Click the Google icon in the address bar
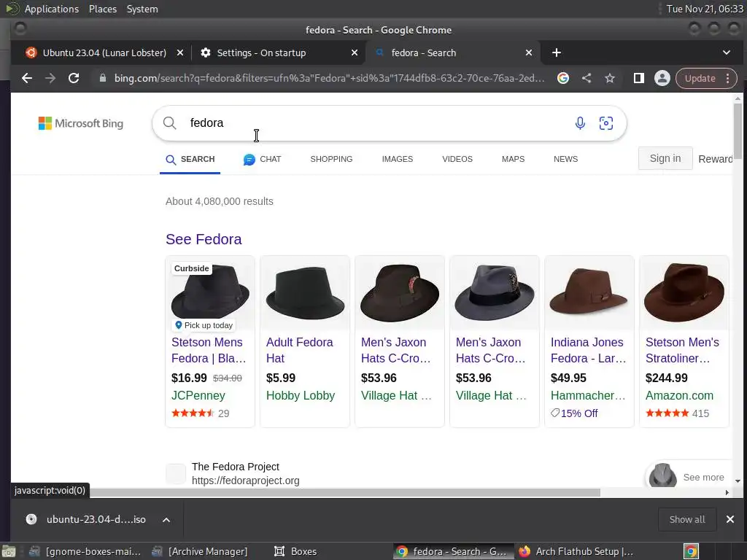Image resolution: width=747 pixels, height=560 pixels. pyautogui.click(x=563, y=78)
